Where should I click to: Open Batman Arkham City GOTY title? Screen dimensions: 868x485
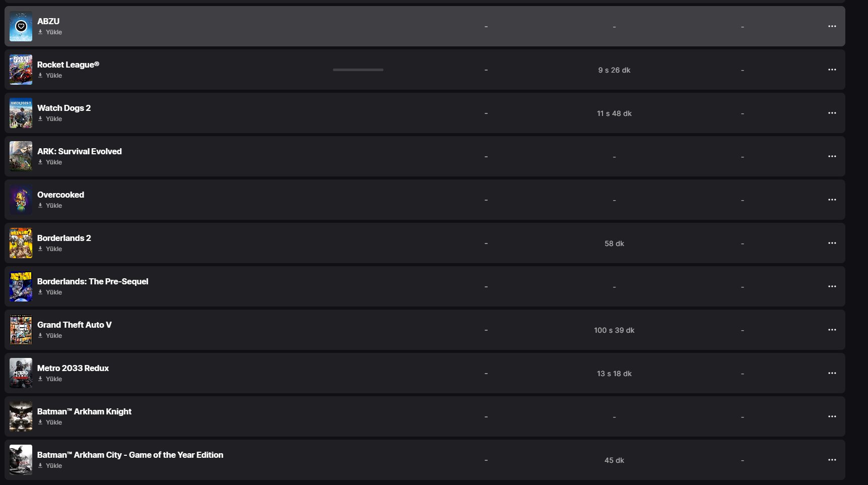tap(130, 455)
